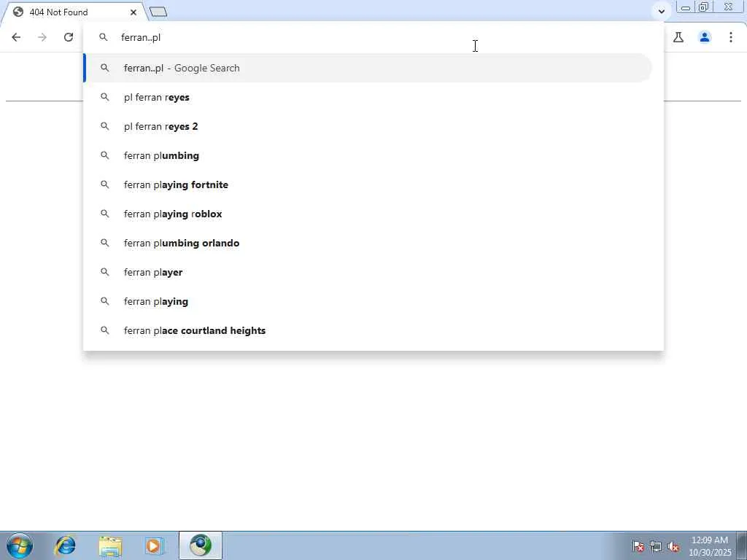Click search icon beside ferran place courtland heights
The image size is (747, 560).
pyautogui.click(x=105, y=330)
